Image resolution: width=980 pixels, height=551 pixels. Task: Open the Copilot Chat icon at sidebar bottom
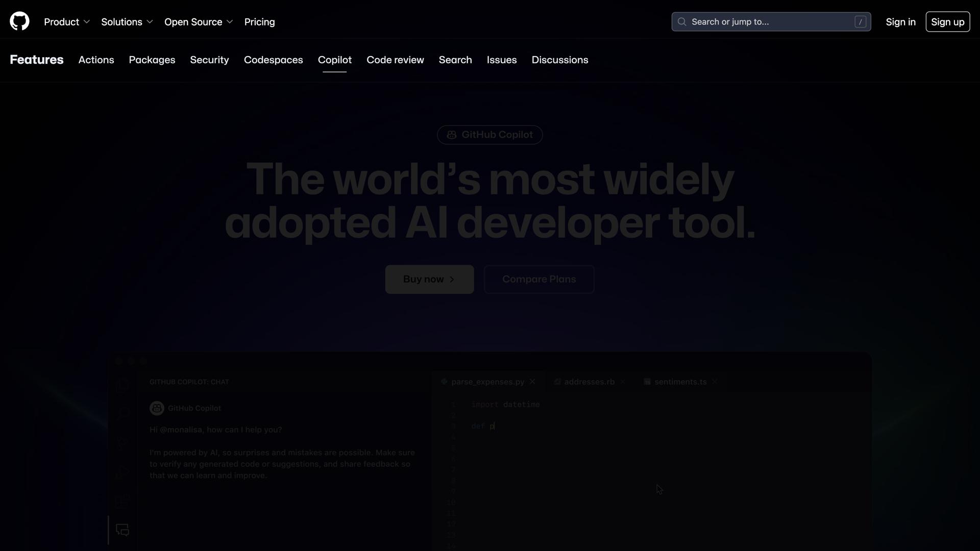(122, 530)
